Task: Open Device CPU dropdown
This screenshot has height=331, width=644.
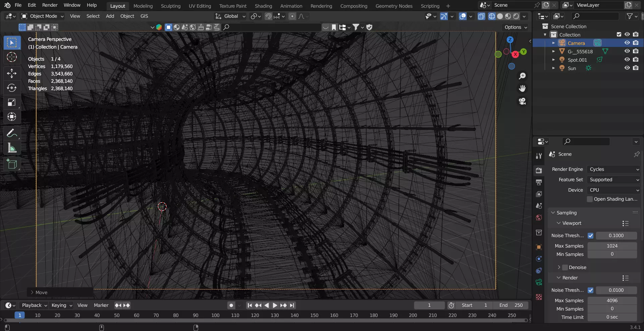Action: (614, 190)
